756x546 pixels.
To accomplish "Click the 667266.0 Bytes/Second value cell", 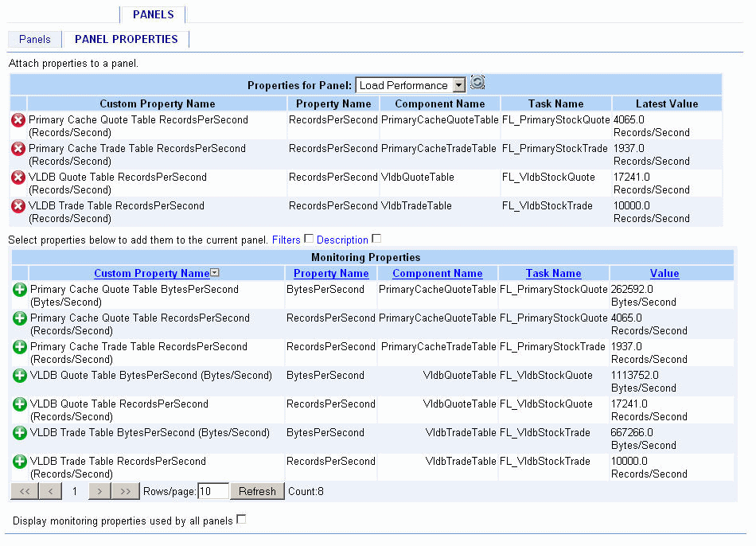I will click(672, 439).
